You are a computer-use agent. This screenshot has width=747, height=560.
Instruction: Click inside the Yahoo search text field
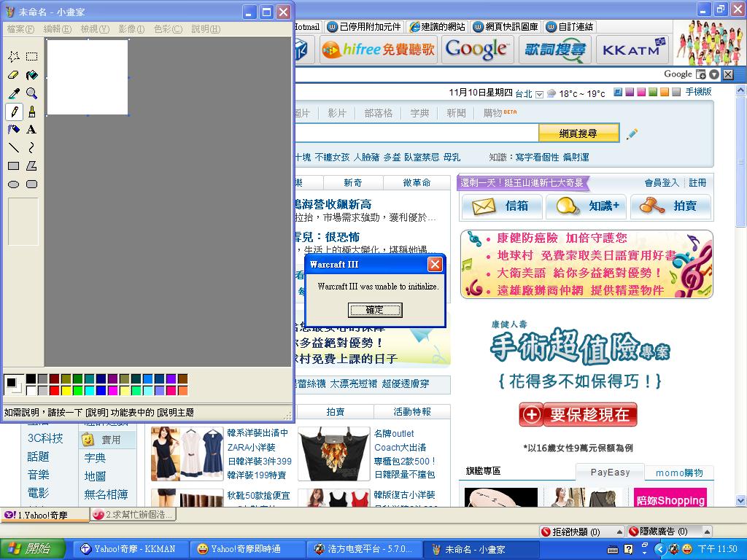tap(417, 133)
